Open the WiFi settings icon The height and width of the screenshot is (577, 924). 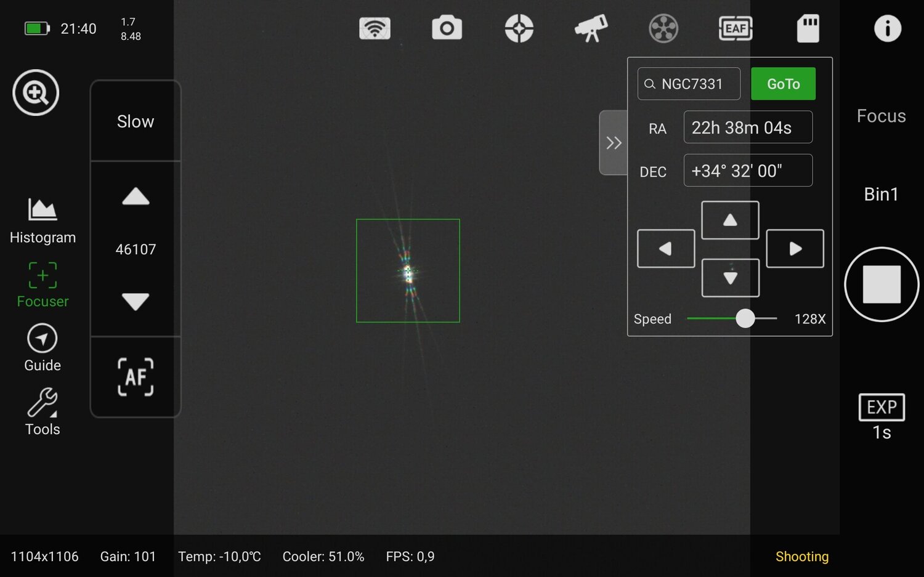click(375, 28)
